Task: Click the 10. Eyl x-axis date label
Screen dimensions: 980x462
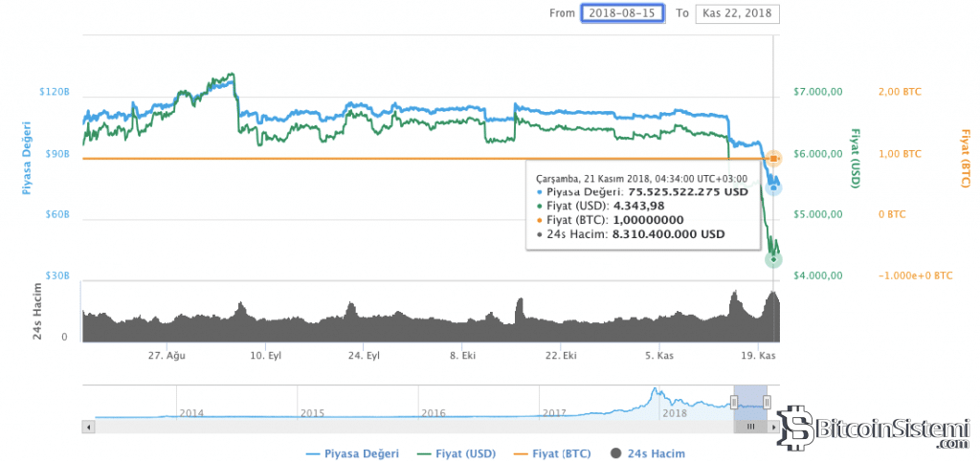Action: (x=265, y=355)
